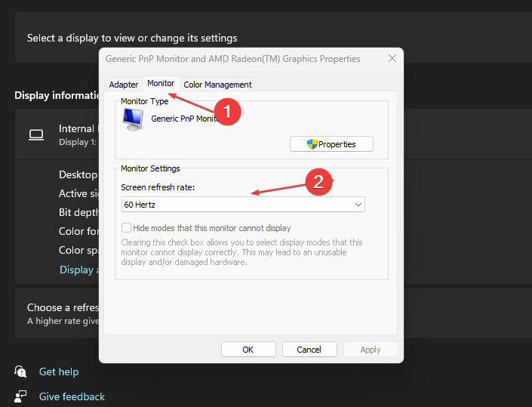This screenshot has width=532, height=407.
Task: Click 'Select a display to view' heading
Action: pos(132,38)
